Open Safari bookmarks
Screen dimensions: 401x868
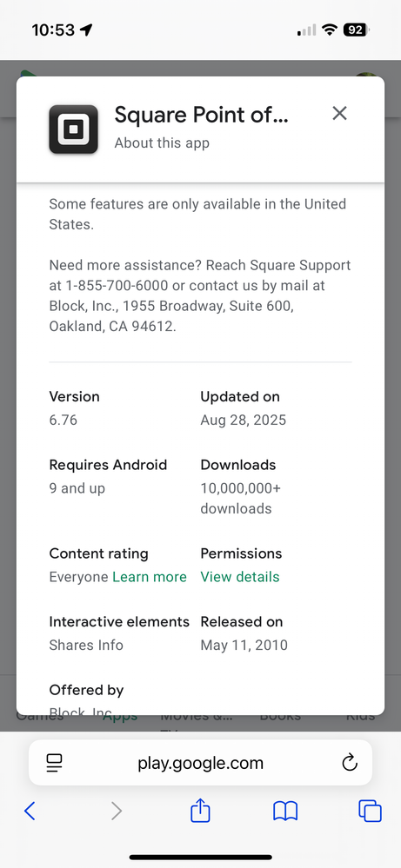pyautogui.click(x=285, y=812)
